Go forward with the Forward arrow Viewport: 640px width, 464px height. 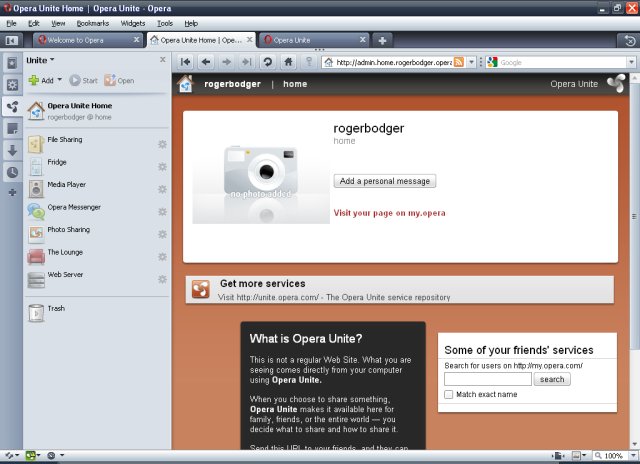tap(227, 62)
